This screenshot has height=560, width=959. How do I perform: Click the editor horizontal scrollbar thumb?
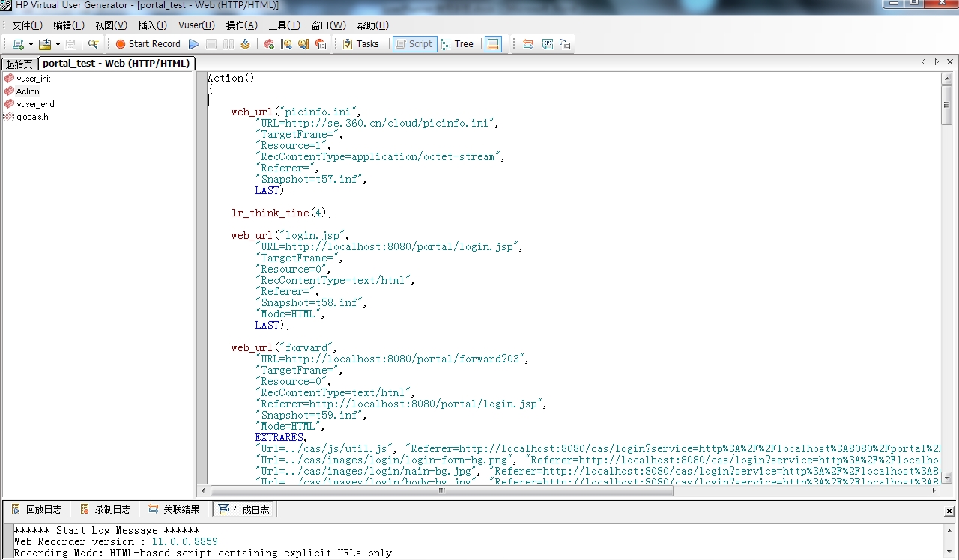coord(442,491)
